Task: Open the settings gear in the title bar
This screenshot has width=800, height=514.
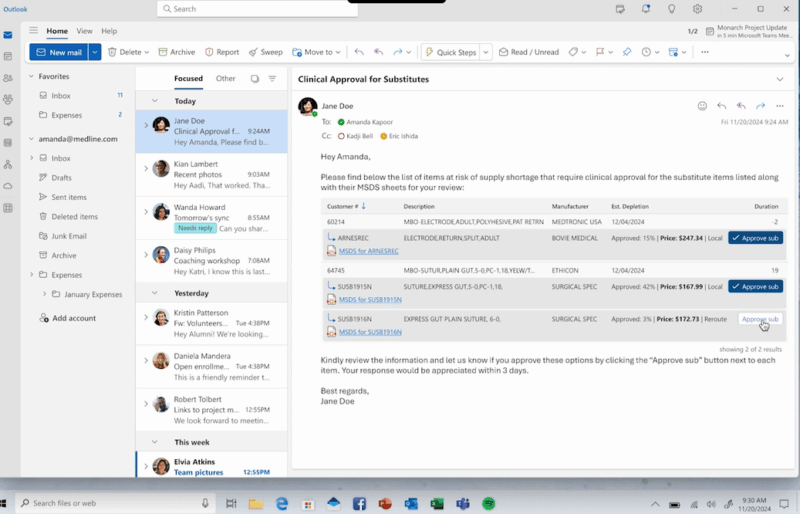Action: [697, 9]
